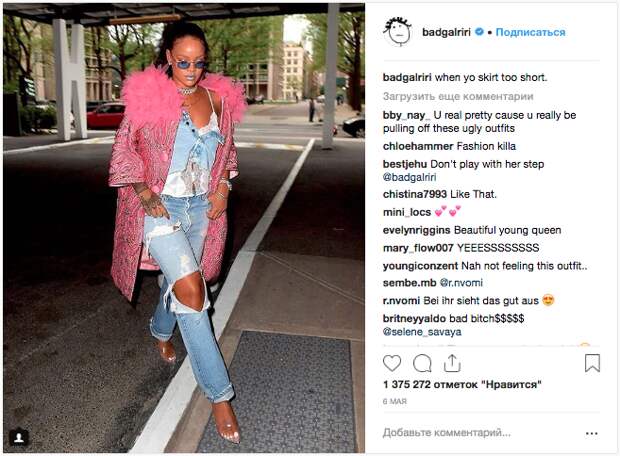Show tagged people icon on photo
Viewport: 620px width, 456px height.
pyautogui.click(x=19, y=437)
